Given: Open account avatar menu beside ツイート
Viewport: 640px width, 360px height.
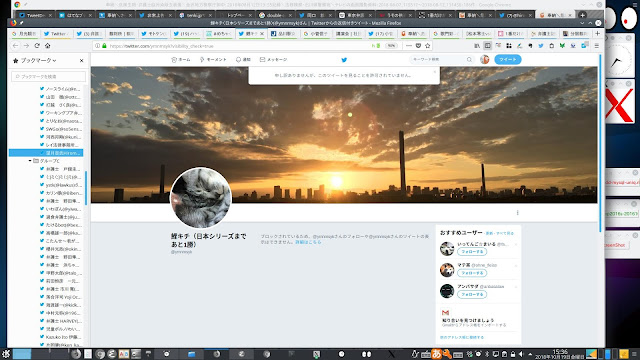Looking at the screenshot, I should pos(484,60).
